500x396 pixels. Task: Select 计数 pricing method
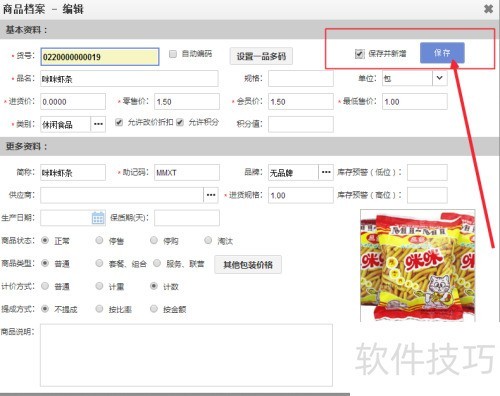[x=154, y=286]
